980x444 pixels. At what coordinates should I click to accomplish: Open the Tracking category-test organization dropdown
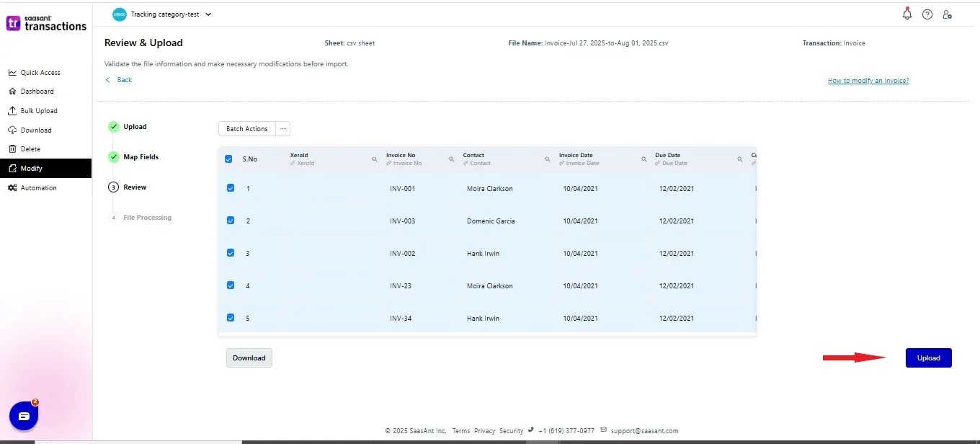coord(164,14)
